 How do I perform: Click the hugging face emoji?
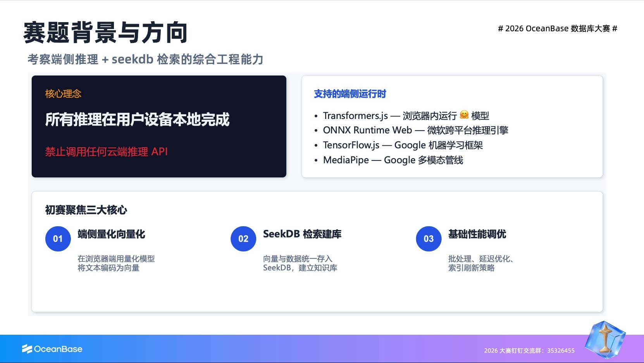click(464, 115)
